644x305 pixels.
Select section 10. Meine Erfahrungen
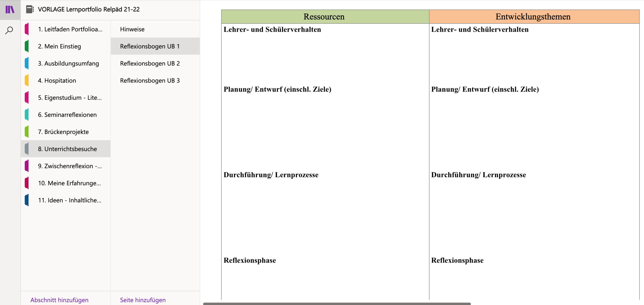tap(69, 183)
